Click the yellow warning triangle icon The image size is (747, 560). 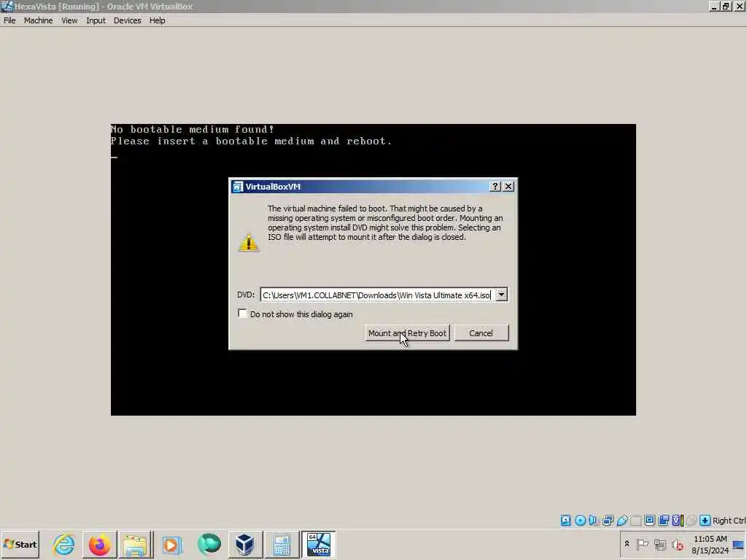pos(249,242)
